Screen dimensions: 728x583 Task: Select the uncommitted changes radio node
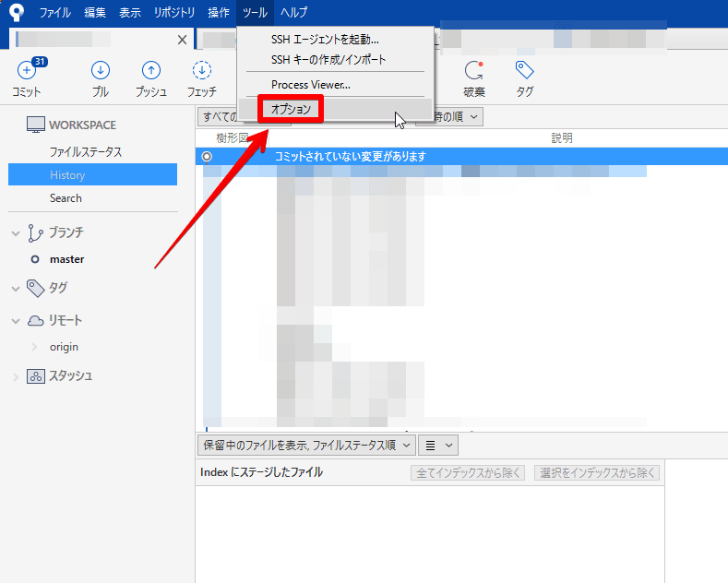[x=207, y=157]
